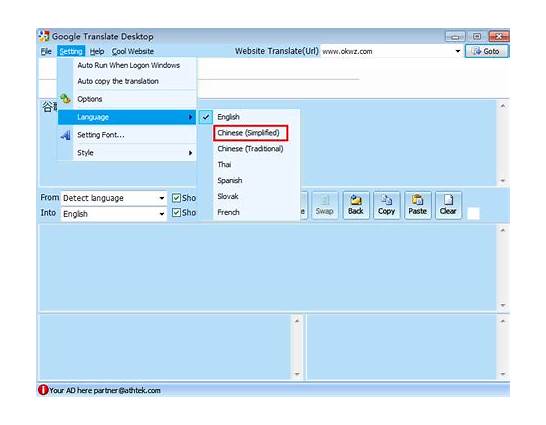Open the From Detect language dropdown
The image size is (546, 425).
(114, 198)
